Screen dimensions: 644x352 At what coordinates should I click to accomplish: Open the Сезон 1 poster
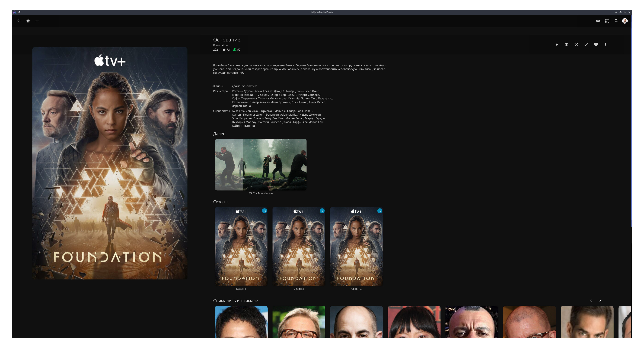241,246
